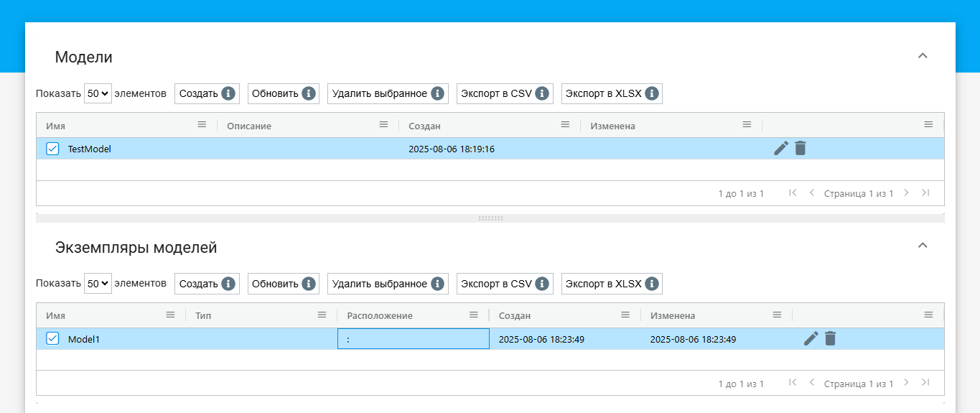Click the Расположение cell of Model1
This screenshot has height=413, width=980.
(414, 339)
